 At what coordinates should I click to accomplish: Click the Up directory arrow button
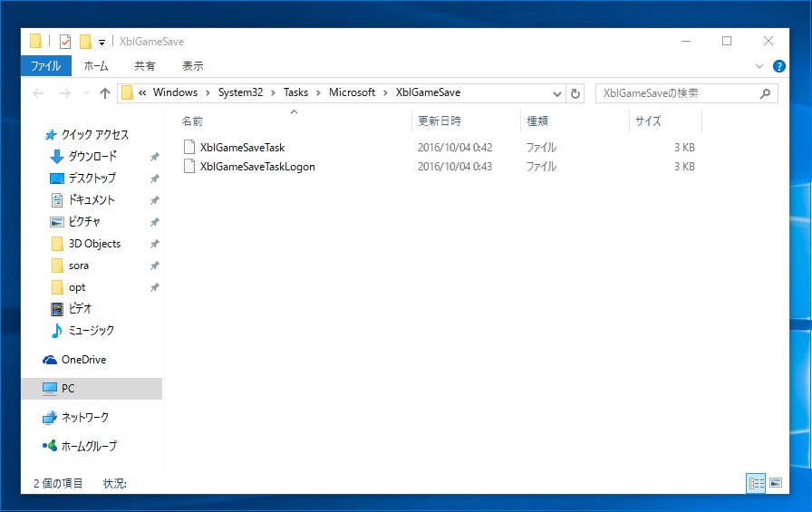[105, 93]
